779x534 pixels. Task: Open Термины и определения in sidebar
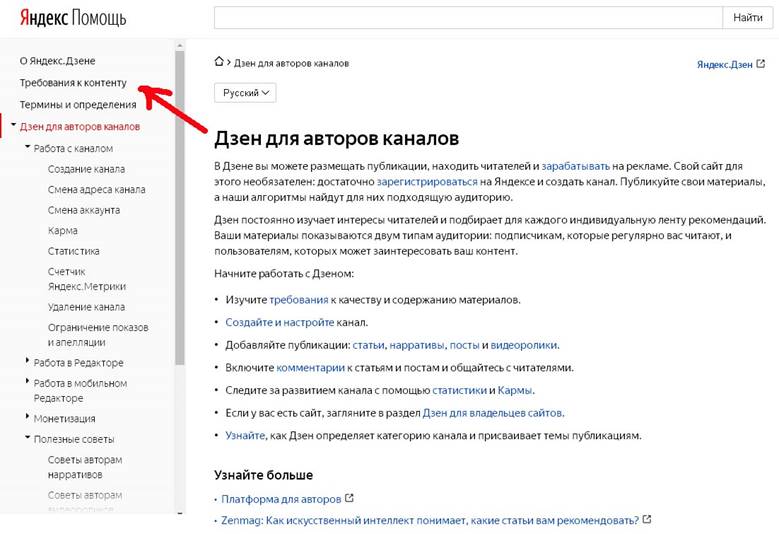click(x=78, y=104)
